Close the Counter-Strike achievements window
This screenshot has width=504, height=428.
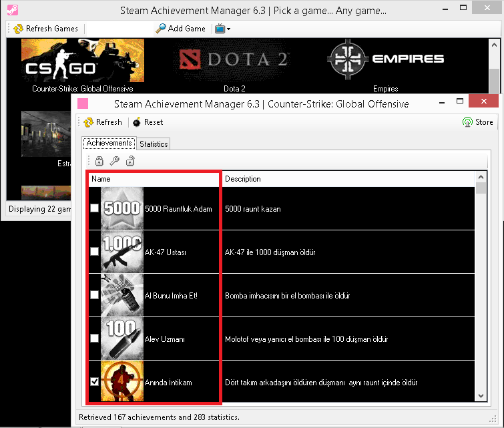[484, 101]
